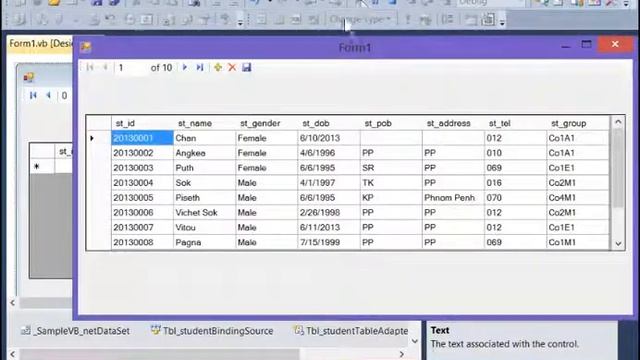Select the name cell Piseth
The width and height of the screenshot is (640, 360).
pyautogui.click(x=204, y=198)
